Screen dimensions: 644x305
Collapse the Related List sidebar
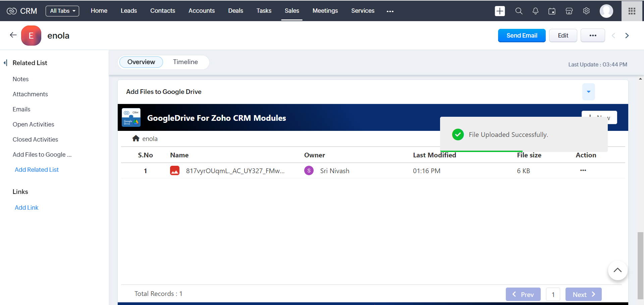coord(5,63)
